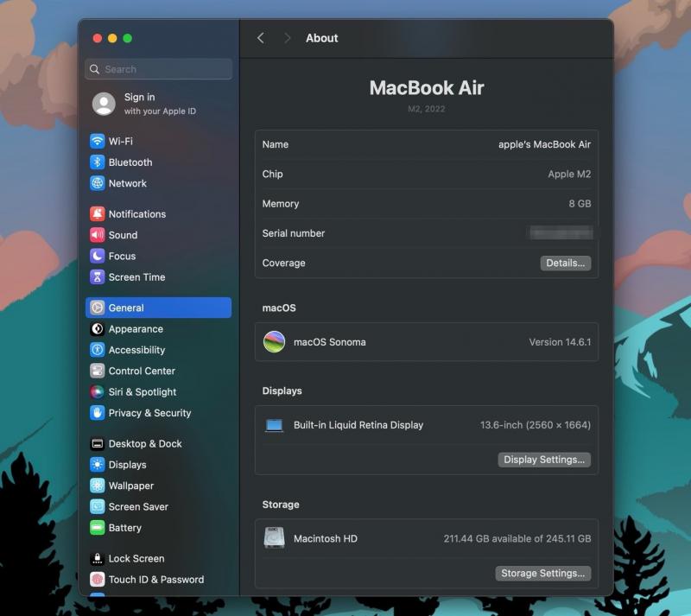The height and width of the screenshot is (616, 691).
Task: Click the Screen Saver icon
Action: pos(97,506)
